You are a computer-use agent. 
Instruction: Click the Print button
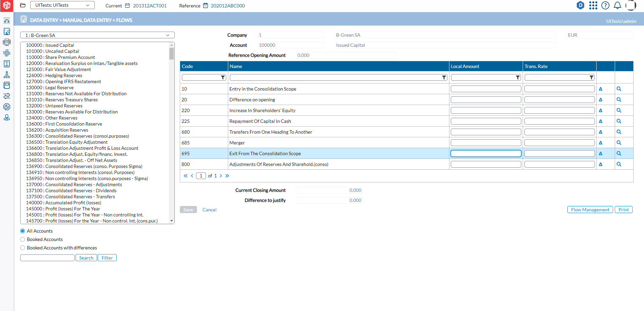624,210
